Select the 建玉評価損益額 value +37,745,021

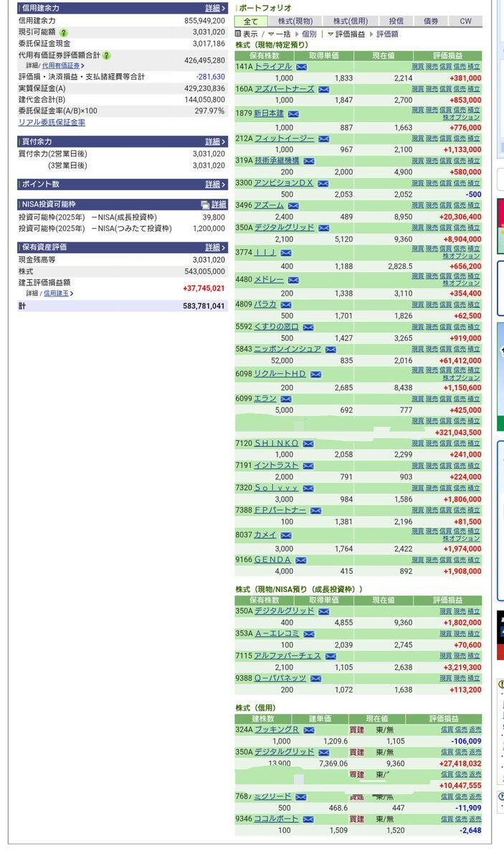tap(204, 288)
